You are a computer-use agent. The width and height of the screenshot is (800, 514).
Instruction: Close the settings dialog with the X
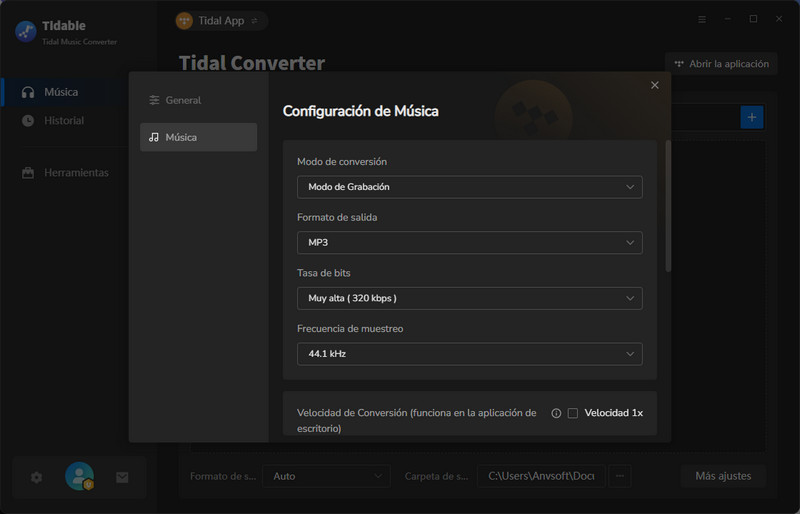coord(655,85)
